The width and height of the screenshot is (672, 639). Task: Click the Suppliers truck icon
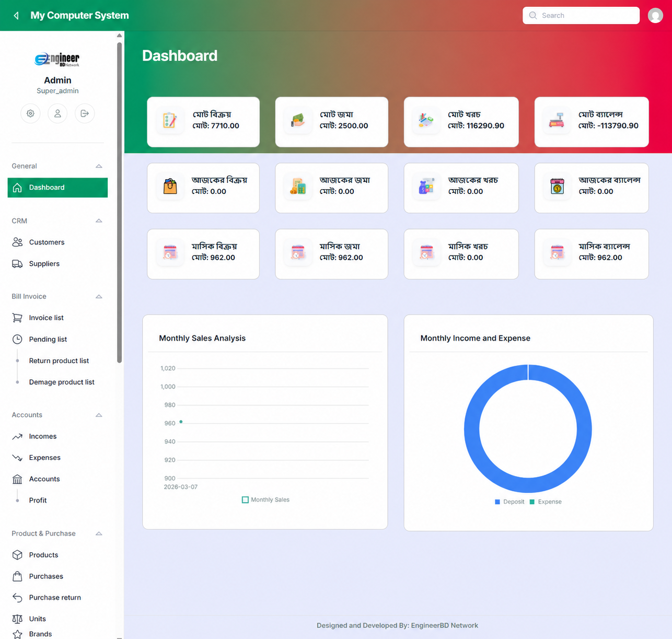tap(17, 264)
